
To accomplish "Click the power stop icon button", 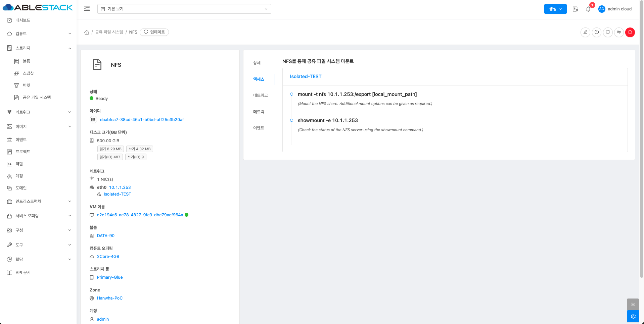I will (x=596, y=32).
